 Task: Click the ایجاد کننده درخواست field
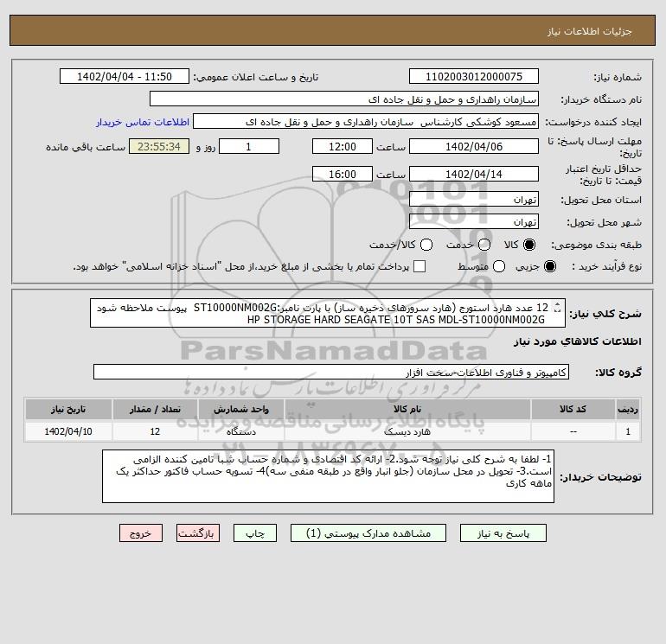(366, 121)
